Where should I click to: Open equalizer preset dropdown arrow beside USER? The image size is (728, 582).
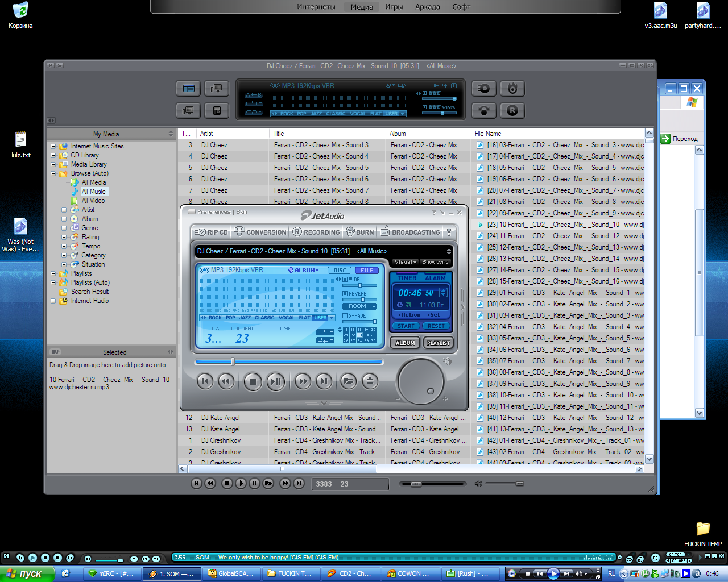pos(332,318)
